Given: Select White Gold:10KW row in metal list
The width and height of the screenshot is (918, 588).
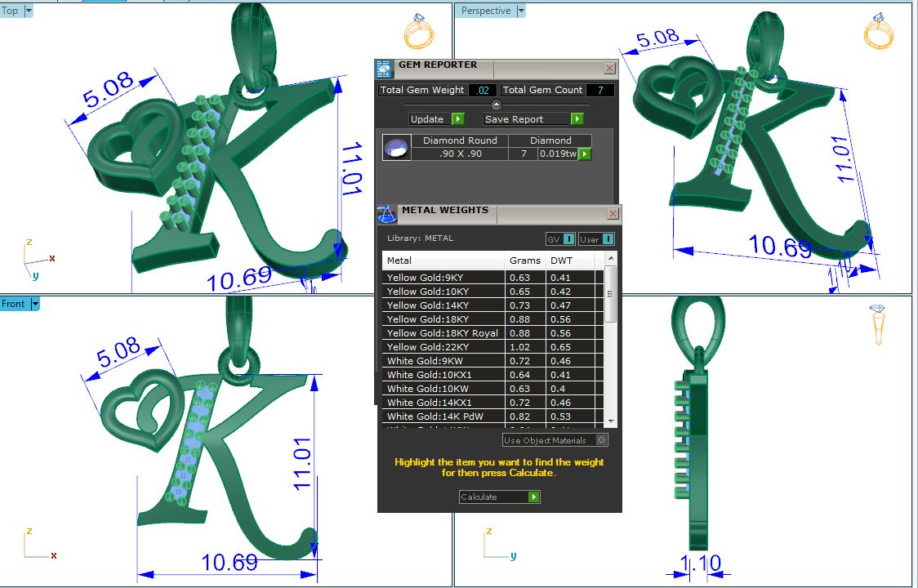Looking at the screenshot, I should point(443,389).
